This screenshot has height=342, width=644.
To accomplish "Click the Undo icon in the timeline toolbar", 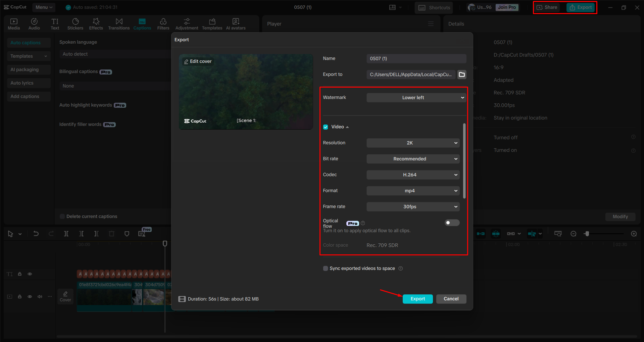I will [36, 233].
